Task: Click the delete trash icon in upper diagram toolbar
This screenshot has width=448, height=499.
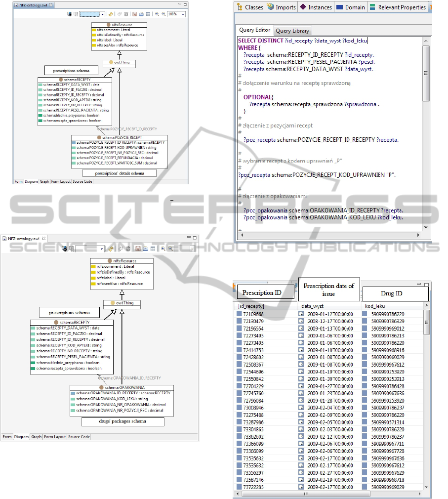Action: 126,14
